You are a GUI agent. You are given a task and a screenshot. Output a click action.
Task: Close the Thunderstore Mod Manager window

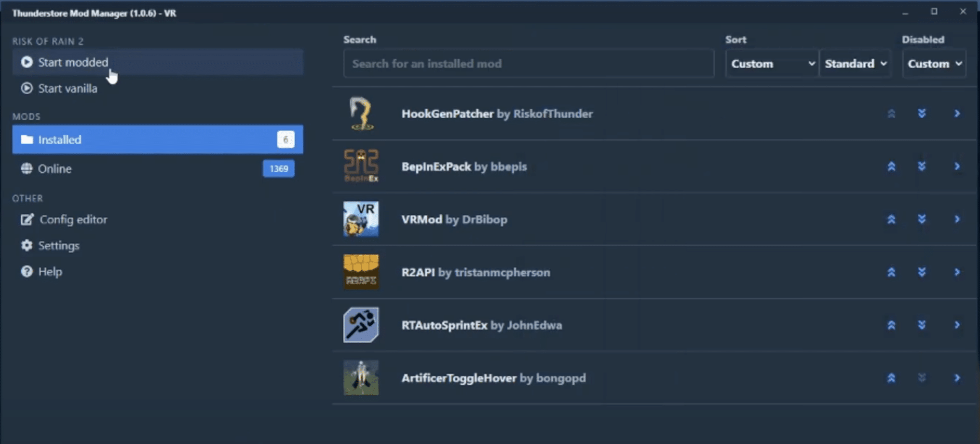(x=963, y=12)
